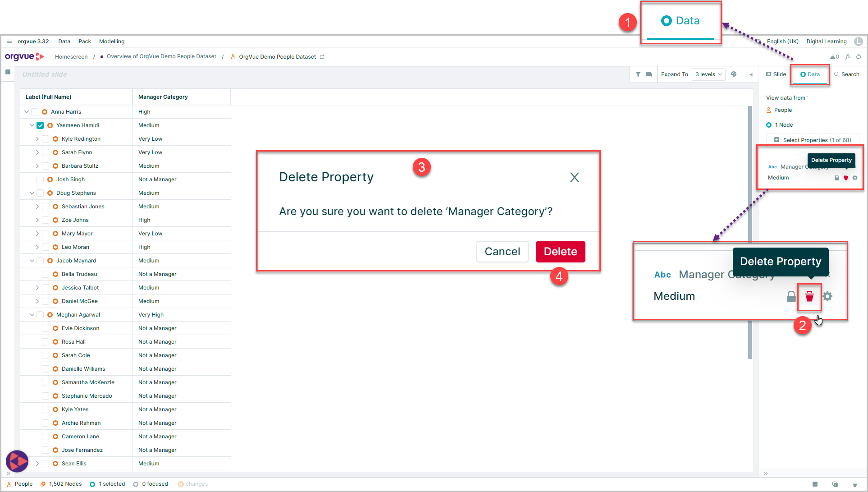Switch to the Slide tab
868x492 pixels.
(x=776, y=74)
